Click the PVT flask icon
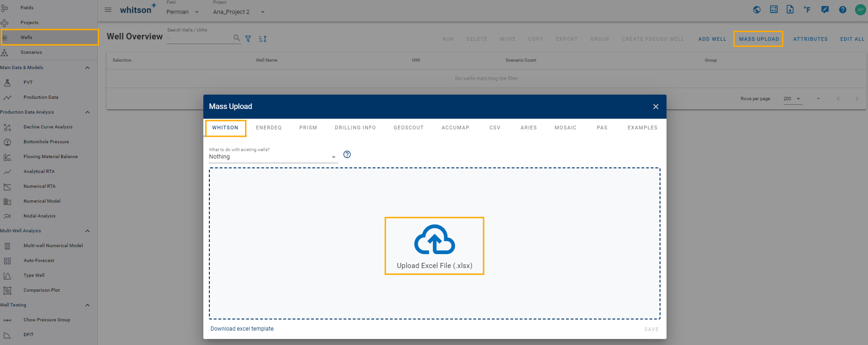The image size is (868, 345). coord(7,83)
